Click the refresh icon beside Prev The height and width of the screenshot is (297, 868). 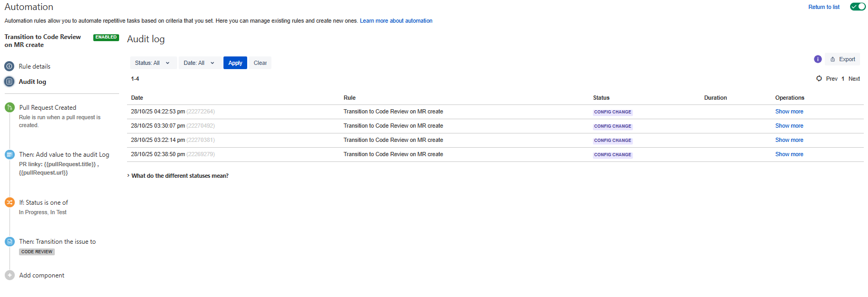click(x=819, y=79)
